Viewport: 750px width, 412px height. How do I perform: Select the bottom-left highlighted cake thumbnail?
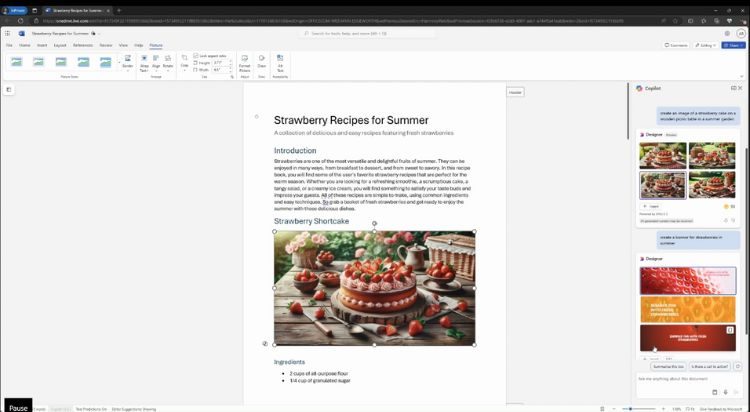pos(662,185)
